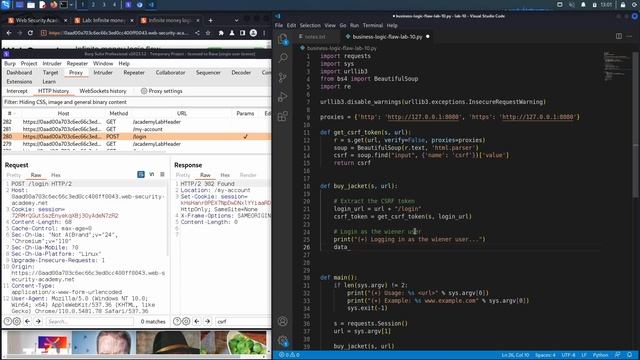Sort the HTTP history by the # column
The image size is (640, 360).
click(x=9, y=113)
